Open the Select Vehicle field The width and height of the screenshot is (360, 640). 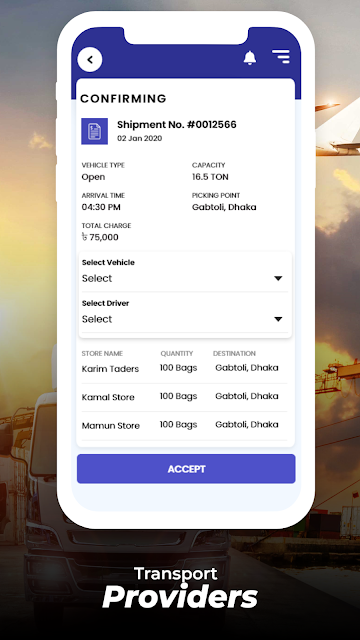(x=185, y=274)
